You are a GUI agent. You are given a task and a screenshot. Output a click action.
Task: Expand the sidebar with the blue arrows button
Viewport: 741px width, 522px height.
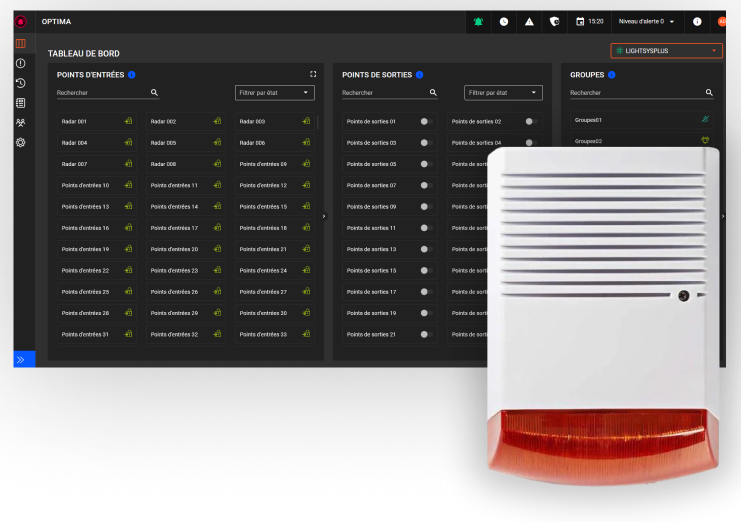[x=23, y=359]
